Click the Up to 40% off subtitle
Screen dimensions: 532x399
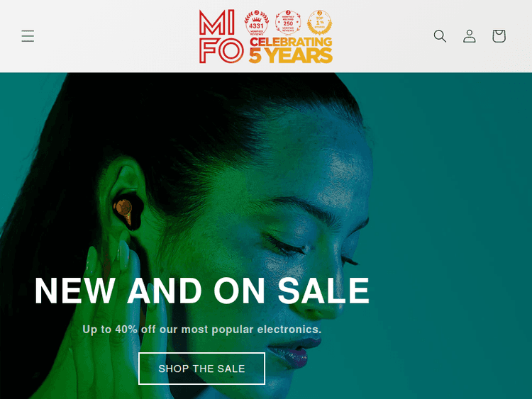point(202,329)
